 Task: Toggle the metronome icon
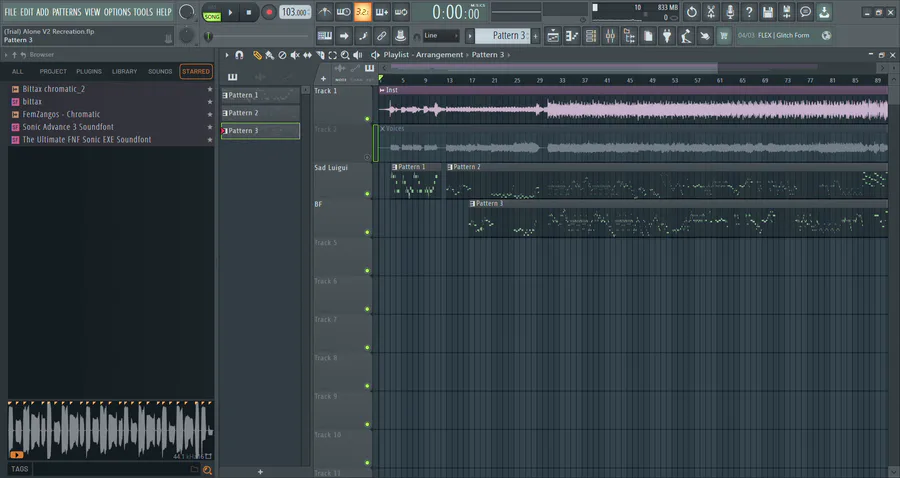325,12
